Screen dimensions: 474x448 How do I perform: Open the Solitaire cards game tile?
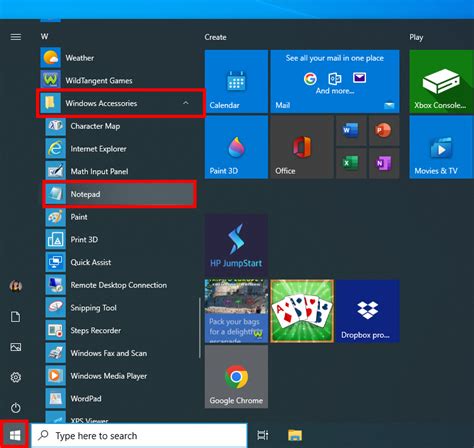[302, 311]
